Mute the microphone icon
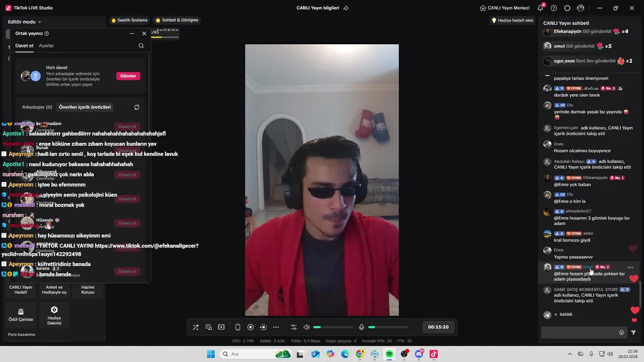Screen dimensions: 644x362 (x=361, y=327)
